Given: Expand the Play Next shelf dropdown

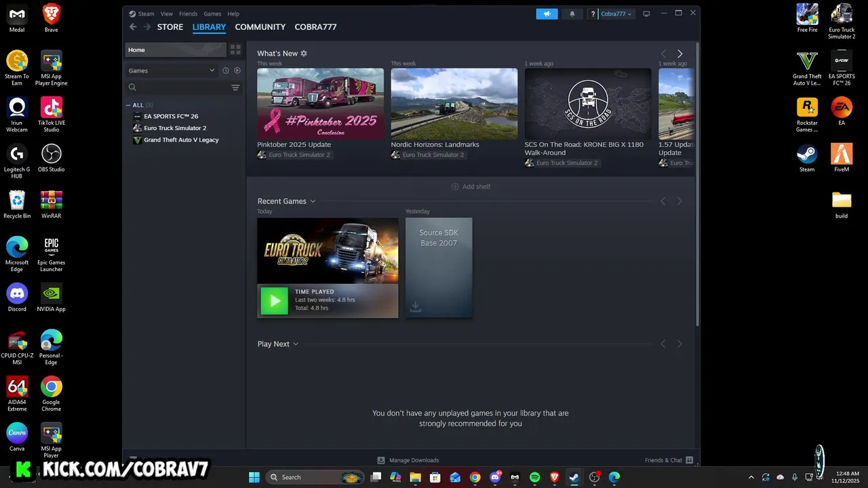Looking at the screenshot, I should click(x=296, y=344).
